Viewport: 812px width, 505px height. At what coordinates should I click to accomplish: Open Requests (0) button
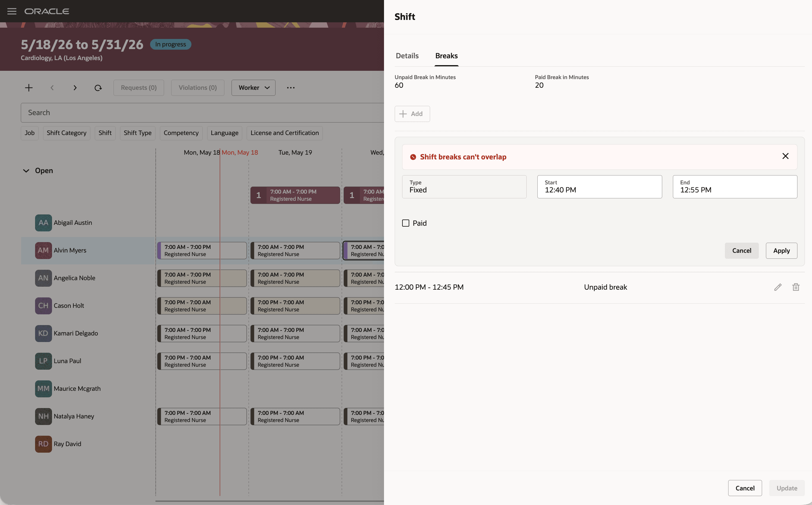click(x=139, y=87)
